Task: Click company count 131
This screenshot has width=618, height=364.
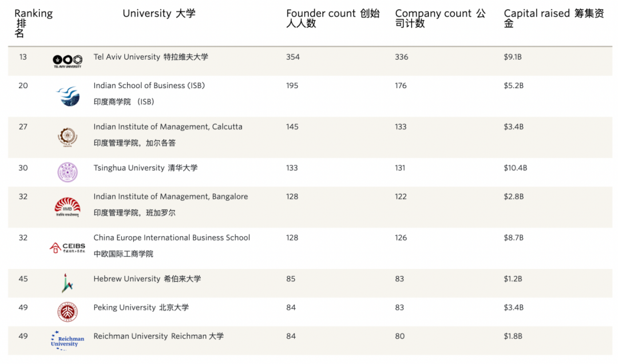Action: tap(400, 168)
